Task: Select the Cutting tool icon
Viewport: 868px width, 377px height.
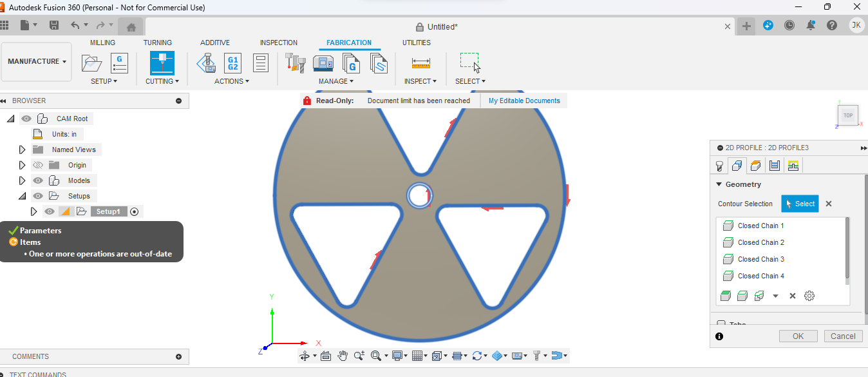Action: pos(162,63)
